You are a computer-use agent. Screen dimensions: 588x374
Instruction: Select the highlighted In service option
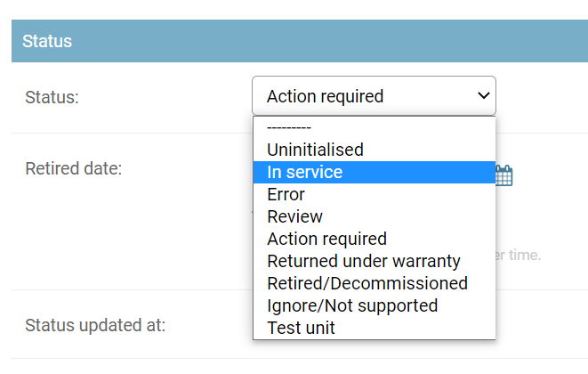tap(304, 172)
